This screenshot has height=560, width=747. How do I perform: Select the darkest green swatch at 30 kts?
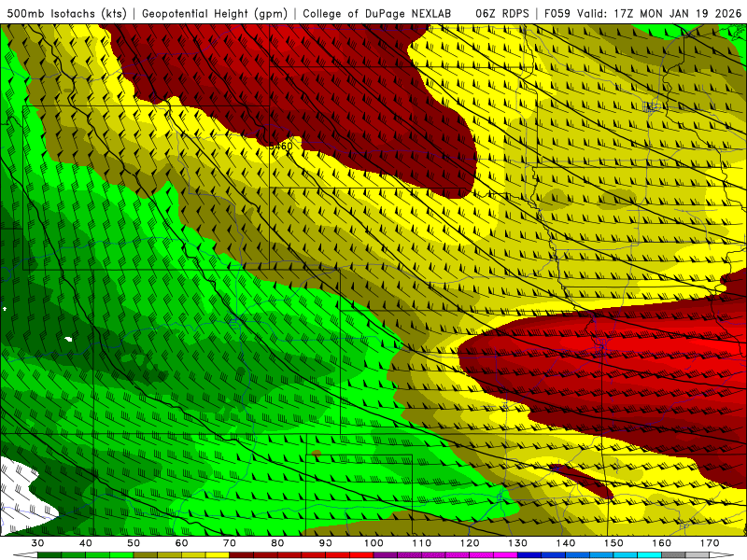49,555
